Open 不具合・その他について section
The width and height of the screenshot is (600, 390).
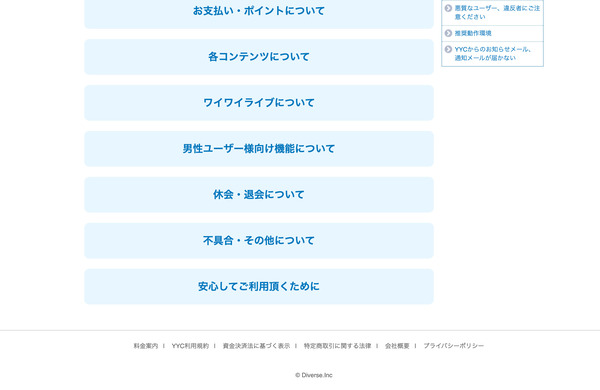coord(259,241)
